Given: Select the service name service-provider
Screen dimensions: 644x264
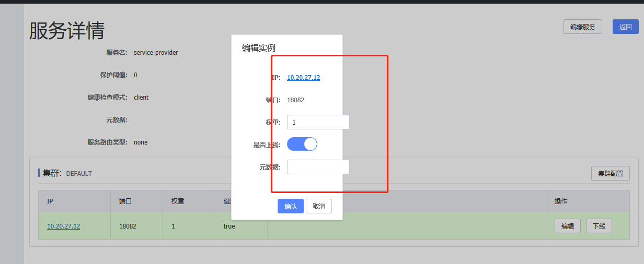Looking at the screenshot, I should (156, 53).
